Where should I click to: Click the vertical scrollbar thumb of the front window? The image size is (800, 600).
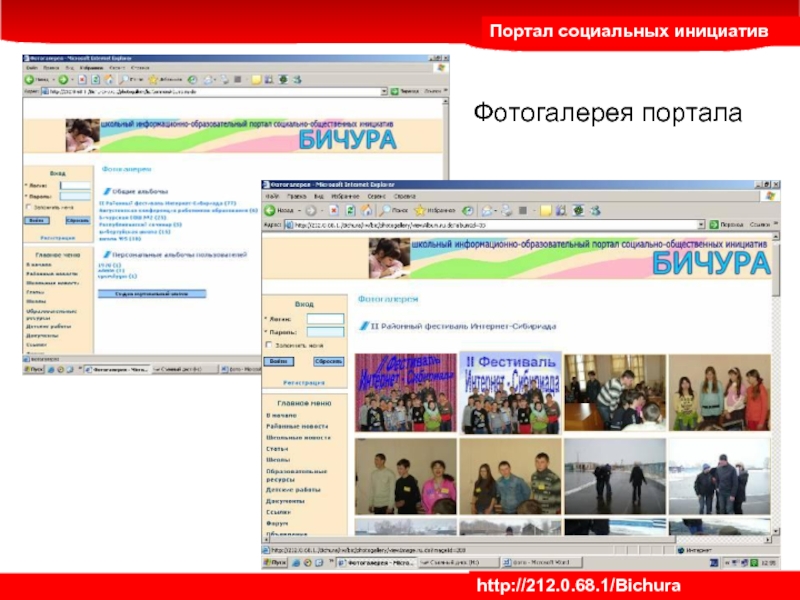coord(776,270)
